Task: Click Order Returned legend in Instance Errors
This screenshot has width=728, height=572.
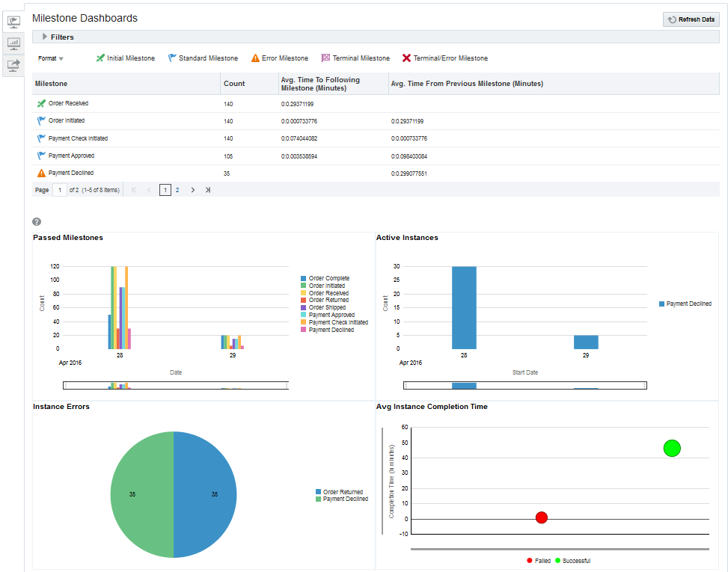Action: coord(339,492)
